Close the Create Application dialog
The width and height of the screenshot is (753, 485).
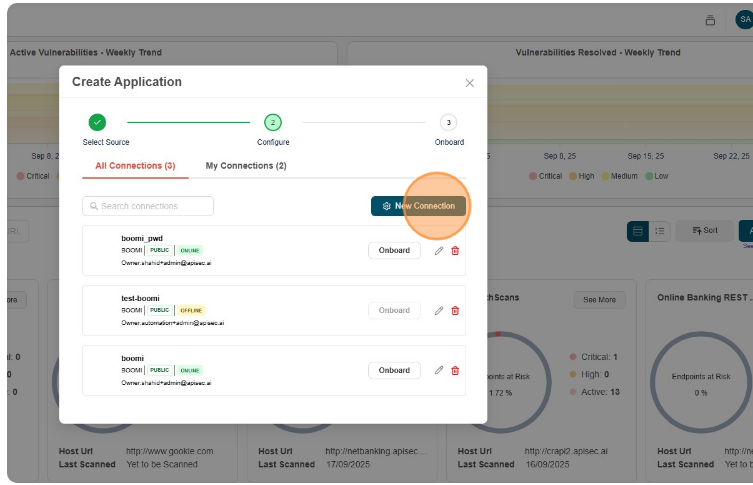click(x=469, y=83)
